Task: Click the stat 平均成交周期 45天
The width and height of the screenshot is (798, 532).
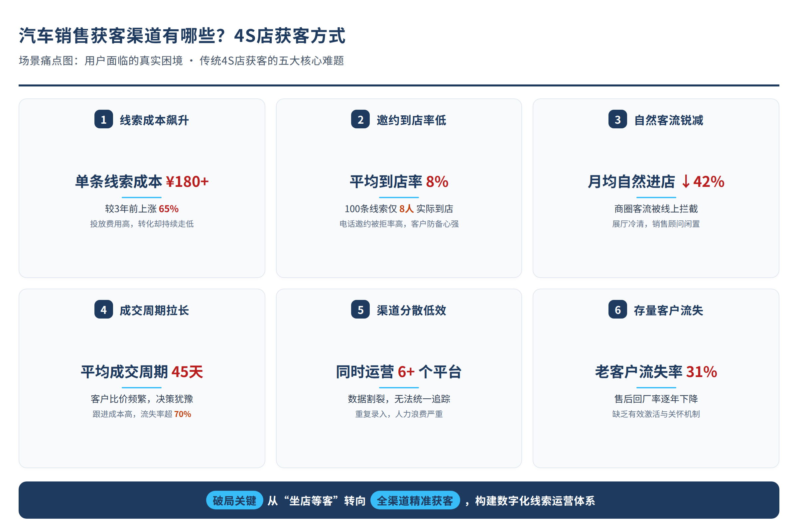Action: pyautogui.click(x=142, y=371)
